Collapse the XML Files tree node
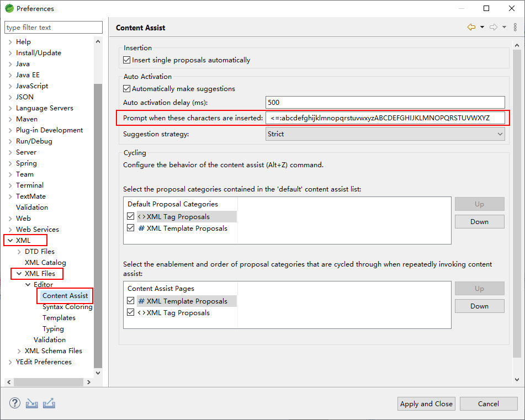The image size is (525, 420). tap(19, 273)
